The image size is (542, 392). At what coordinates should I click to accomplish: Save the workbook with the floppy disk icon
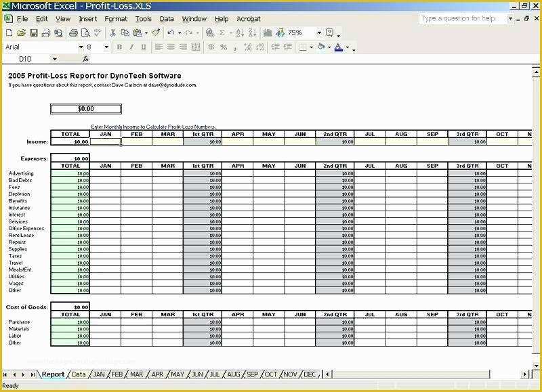coord(33,32)
